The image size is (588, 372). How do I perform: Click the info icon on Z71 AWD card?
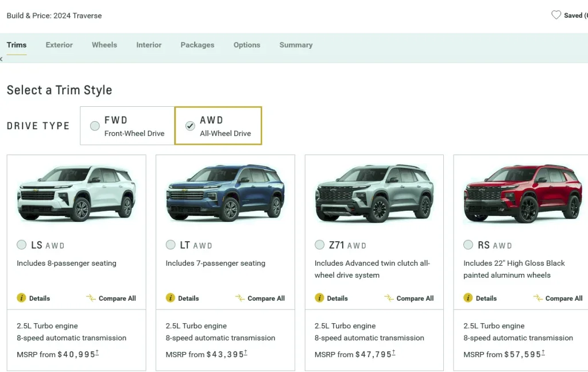(x=319, y=298)
